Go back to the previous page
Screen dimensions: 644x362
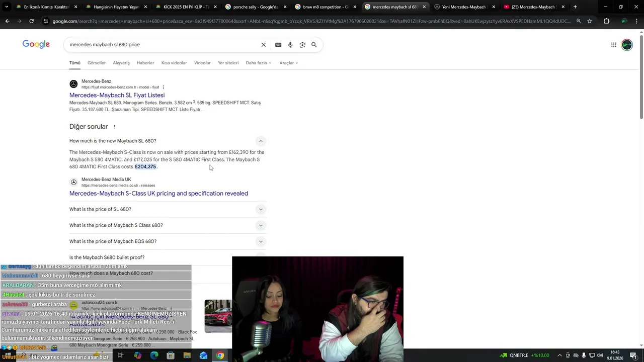coord(7,21)
